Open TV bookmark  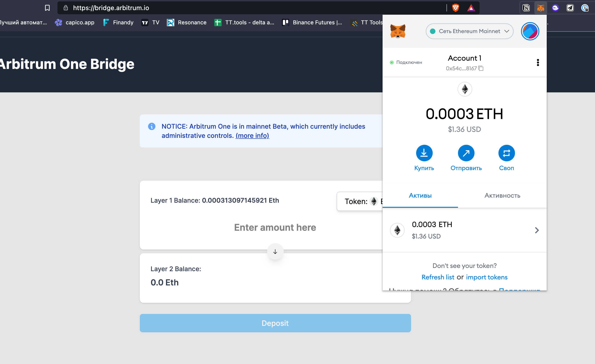click(x=150, y=23)
